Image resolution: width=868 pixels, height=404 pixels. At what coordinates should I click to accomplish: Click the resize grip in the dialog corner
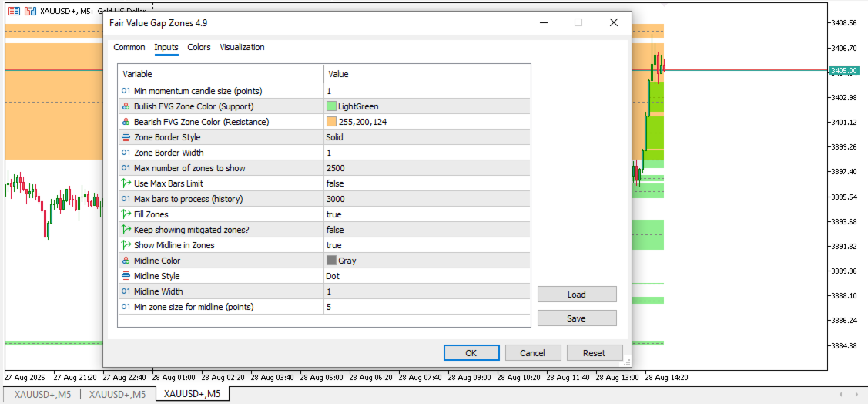627,363
